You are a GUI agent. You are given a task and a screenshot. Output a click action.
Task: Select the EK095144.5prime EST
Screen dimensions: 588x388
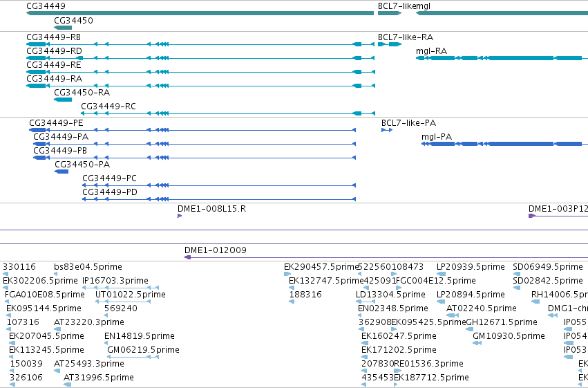coord(44,308)
